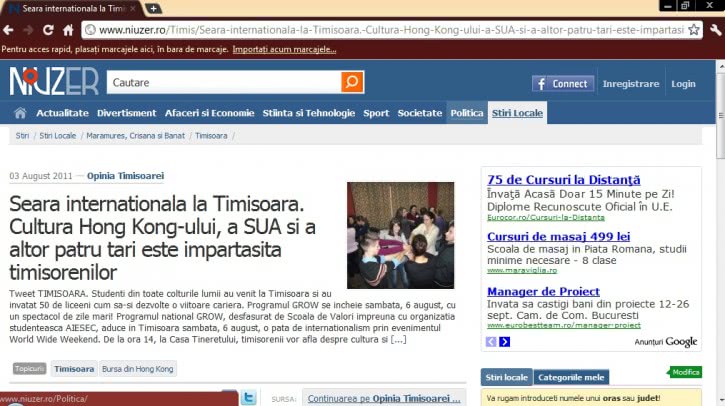Open the Stiri Locale menu item
Screen dimensions: 725x406
[517, 113]
